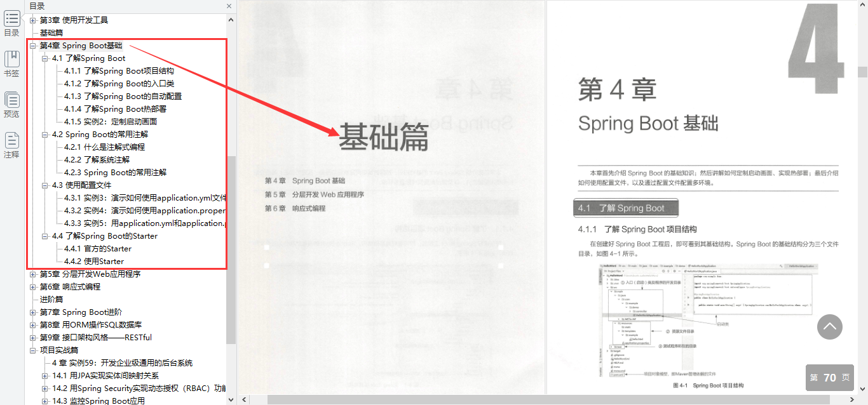Click 第5章 分层开发Web应用程序 line on left page
Screen dimensions: 868x405
point(315,195)
